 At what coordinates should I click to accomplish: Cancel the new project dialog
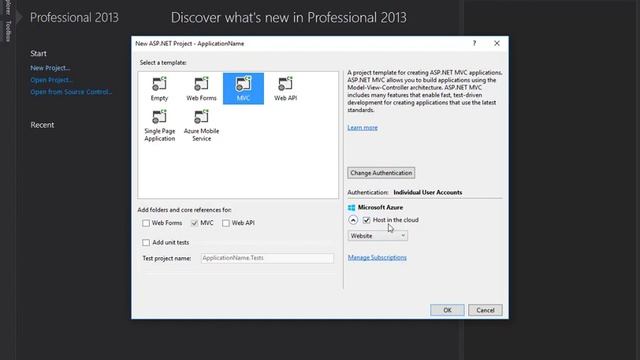point(485,310)
